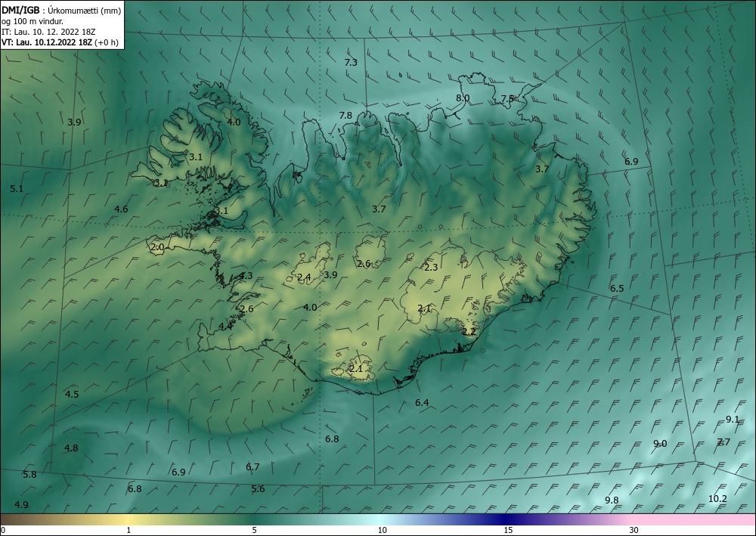Click the '10' label on the color scale
Viewport: 756px width, 536px height.
383,531
